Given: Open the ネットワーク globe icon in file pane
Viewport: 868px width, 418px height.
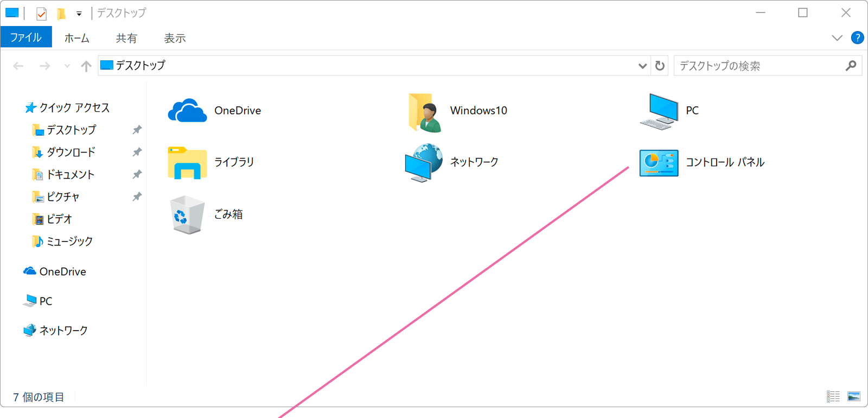Looking at the screenshot, I should [424, 163].
